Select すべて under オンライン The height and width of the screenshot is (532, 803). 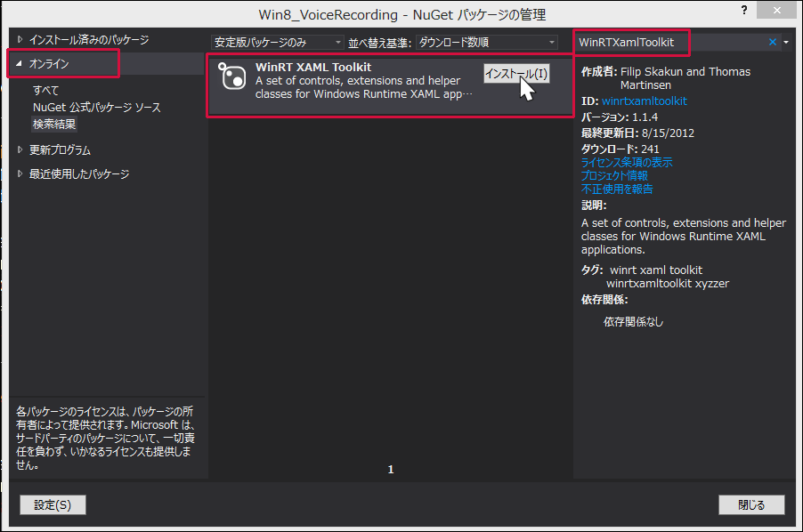point(45,90)
